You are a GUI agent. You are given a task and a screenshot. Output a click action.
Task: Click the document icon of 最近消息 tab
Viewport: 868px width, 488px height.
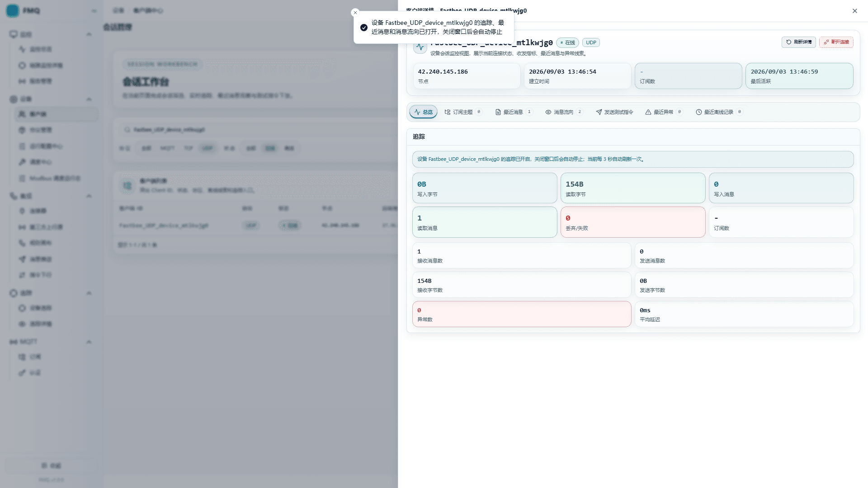498,112
